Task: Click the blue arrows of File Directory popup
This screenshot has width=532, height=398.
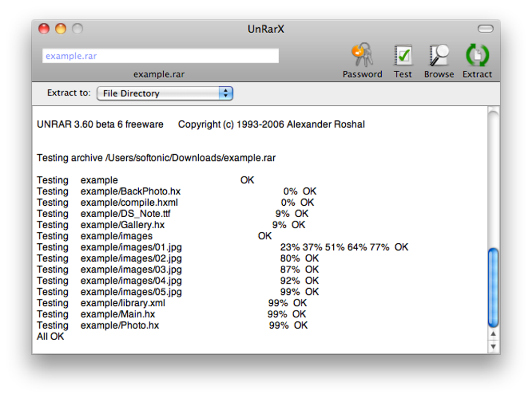Action: click(226, 93)
